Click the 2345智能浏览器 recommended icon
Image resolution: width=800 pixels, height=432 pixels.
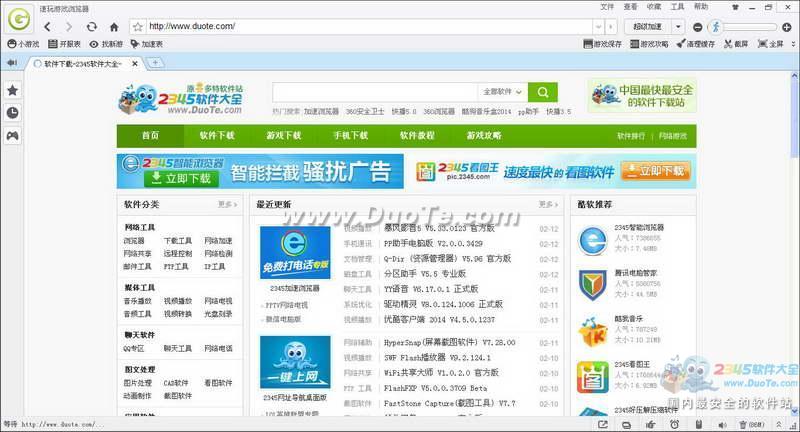592,241
